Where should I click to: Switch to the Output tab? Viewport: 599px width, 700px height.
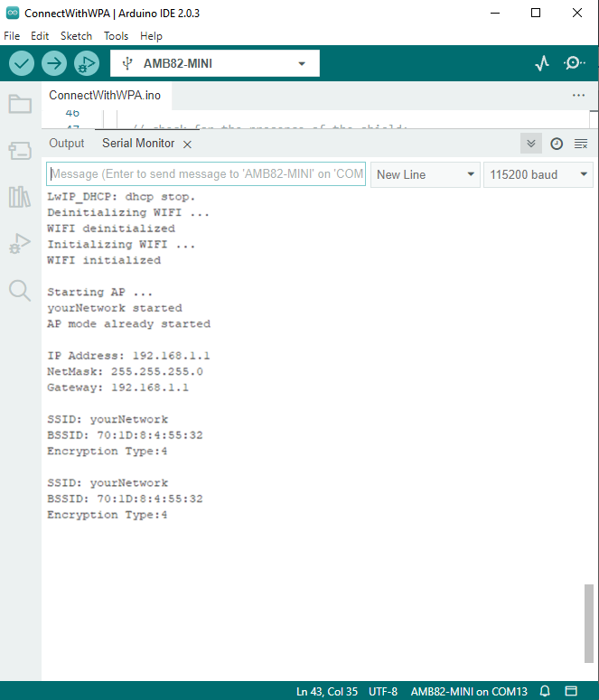(x=66, y=144)
